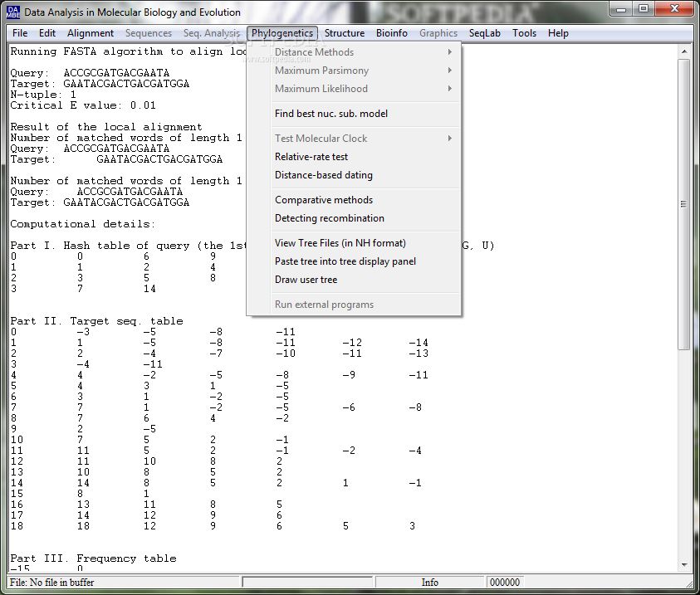The image size is (700, 595).
Task: Open the Graphics menu
Action: 438,33
